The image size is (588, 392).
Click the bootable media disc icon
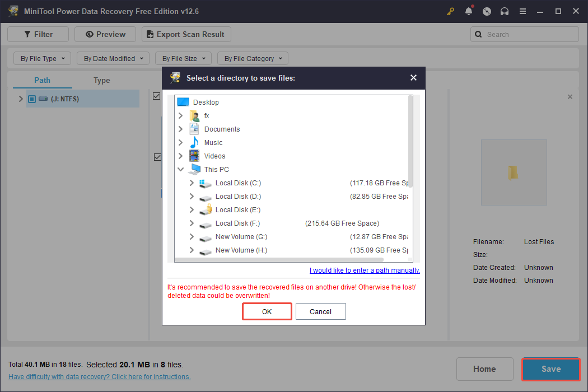click(x=487, y=11)
